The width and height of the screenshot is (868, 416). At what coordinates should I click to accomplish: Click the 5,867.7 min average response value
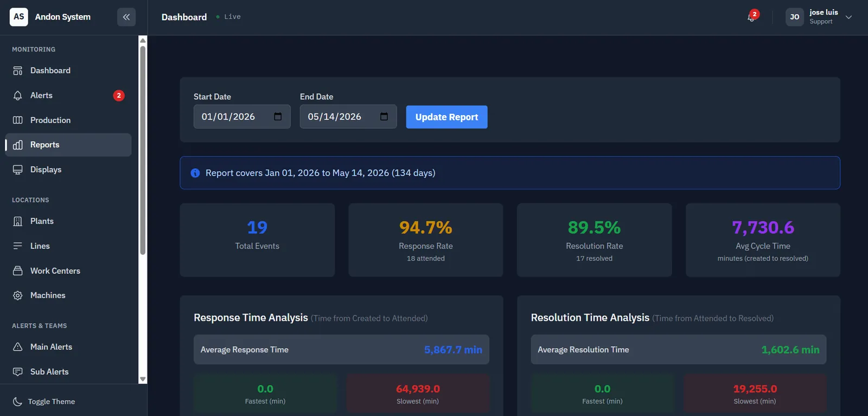[x=454, y=350]
